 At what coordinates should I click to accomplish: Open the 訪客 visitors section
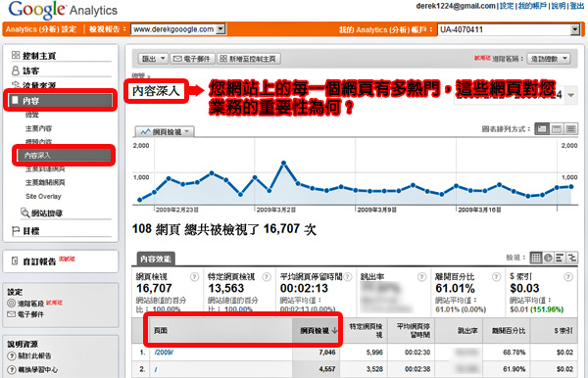click(x=30, y=71)
